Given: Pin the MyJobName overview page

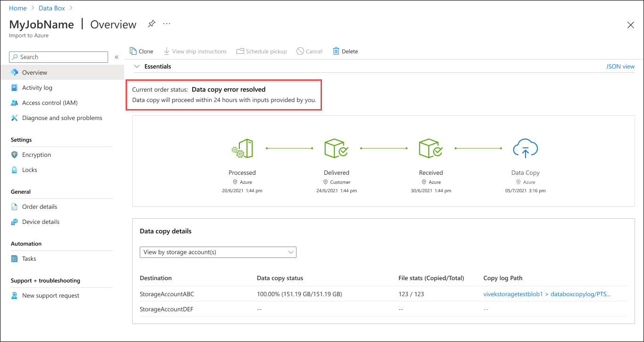Looking at the screenshot, I should click(152, 24).
